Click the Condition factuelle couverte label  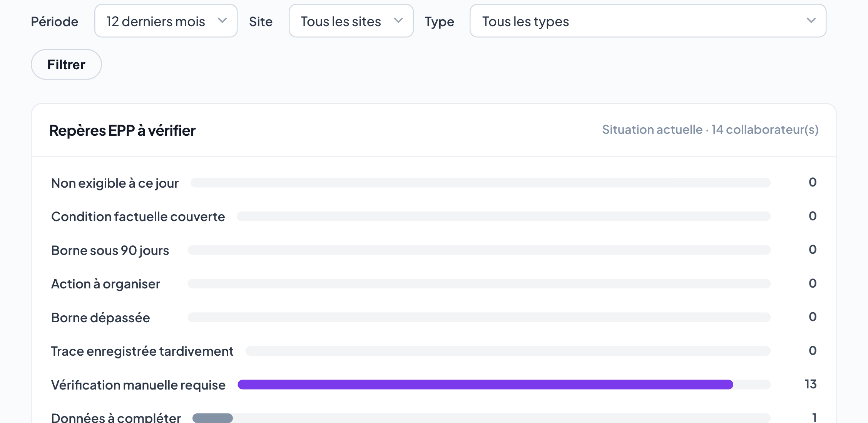tap(138, 216)
